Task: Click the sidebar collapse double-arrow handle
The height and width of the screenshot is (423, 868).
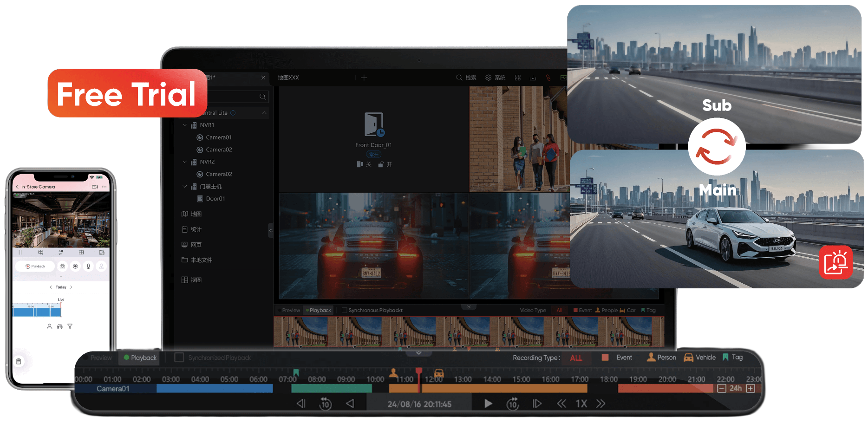Action: pos(271,230)
